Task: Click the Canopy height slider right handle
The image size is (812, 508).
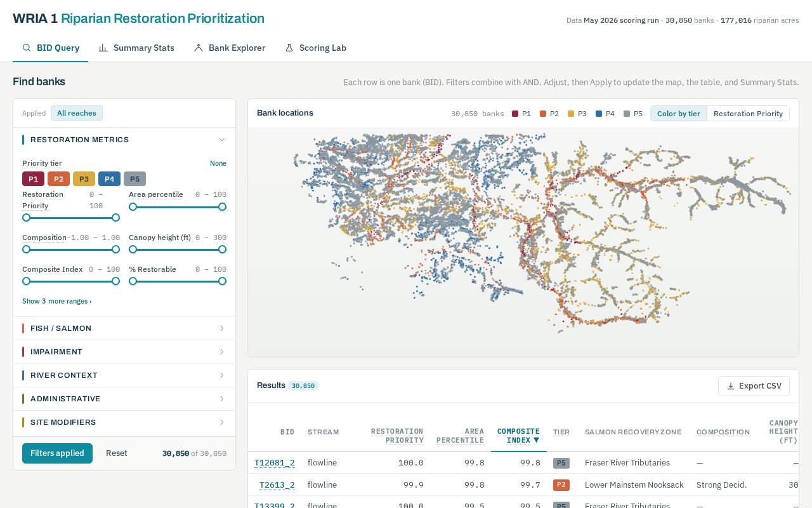Action: pos(222,249)
